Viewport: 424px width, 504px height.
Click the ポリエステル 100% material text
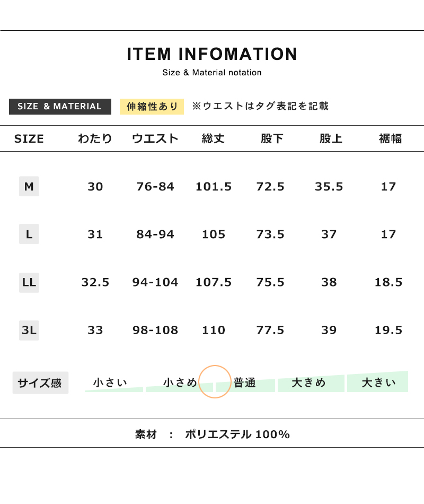[x=237, y=435]
